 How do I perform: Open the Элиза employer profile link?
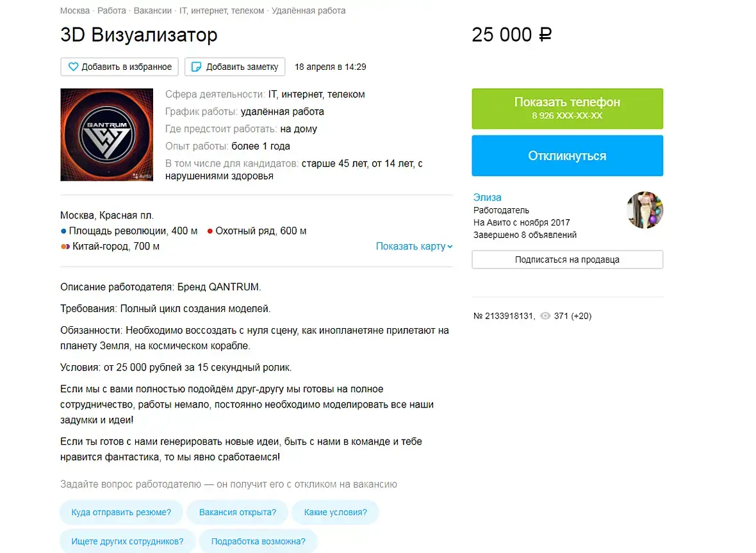487,197
